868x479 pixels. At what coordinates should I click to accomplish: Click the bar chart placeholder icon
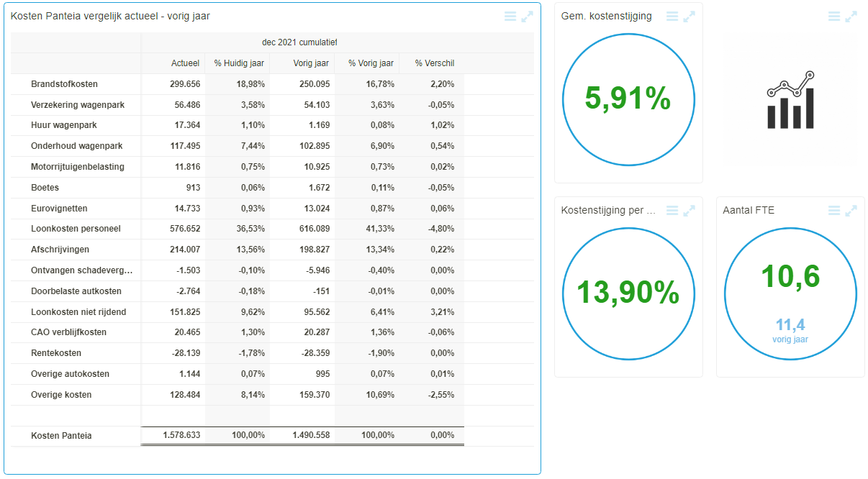790,100
